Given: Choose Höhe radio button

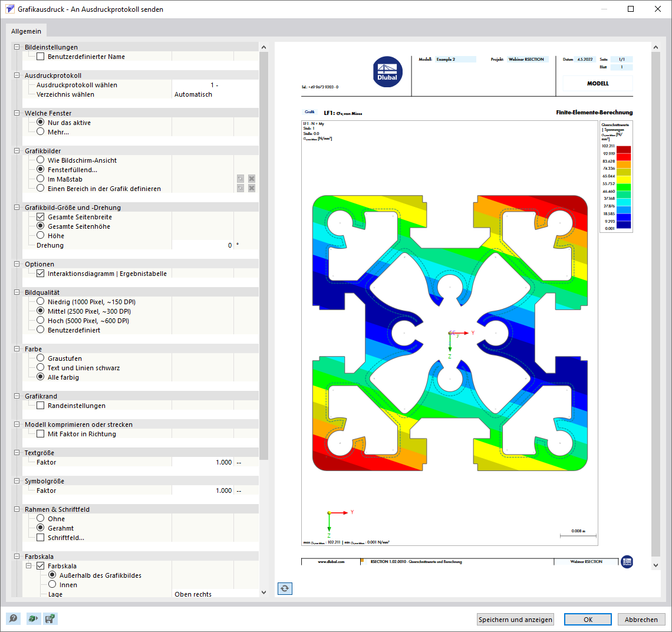Looking at the screenshot, I should (x=40, y=235).
